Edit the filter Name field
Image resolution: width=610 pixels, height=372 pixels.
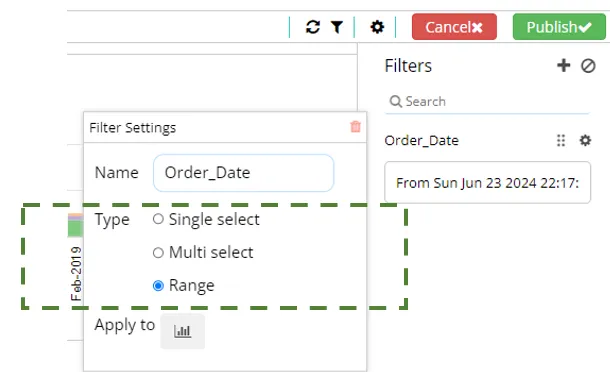244,173
